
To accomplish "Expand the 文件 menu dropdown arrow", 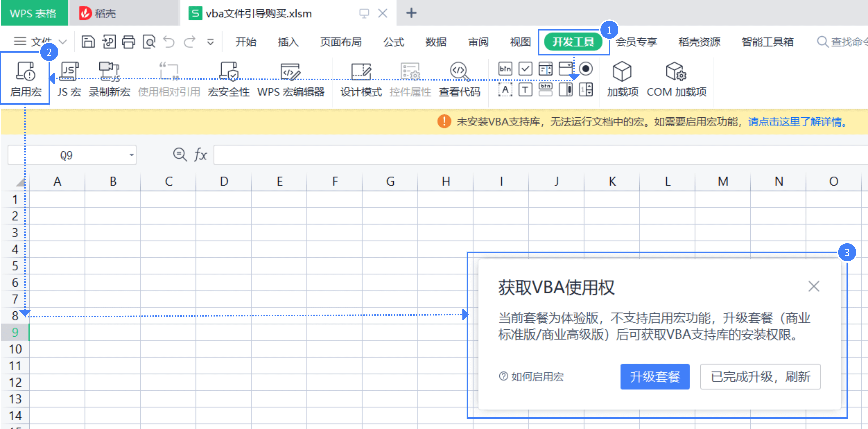I will coord(63,42).
